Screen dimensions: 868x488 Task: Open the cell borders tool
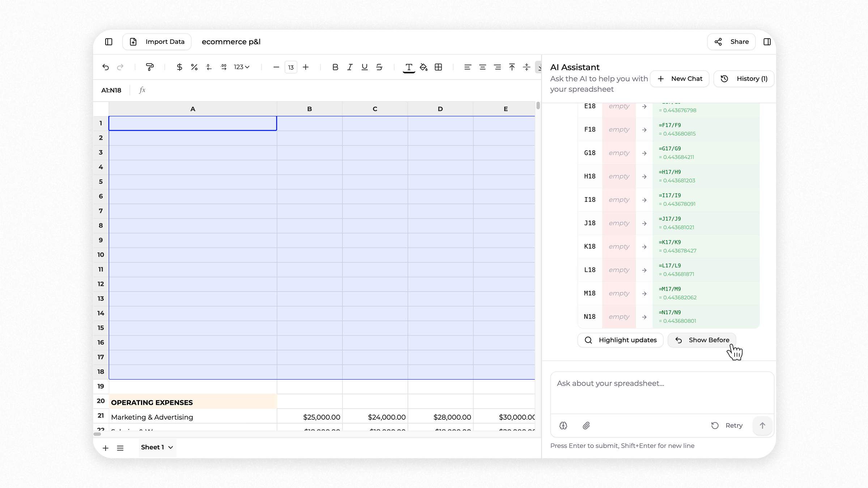[x=438, y=67]
